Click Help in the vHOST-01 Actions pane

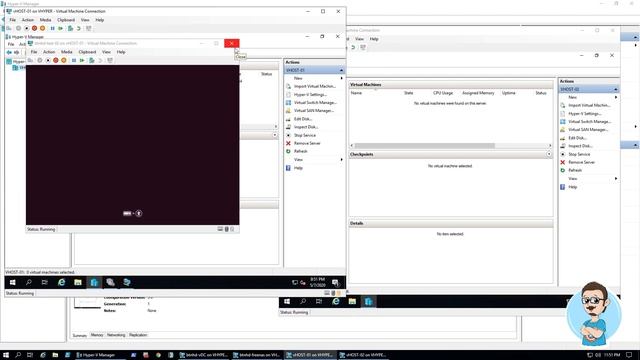pos(298,168)
